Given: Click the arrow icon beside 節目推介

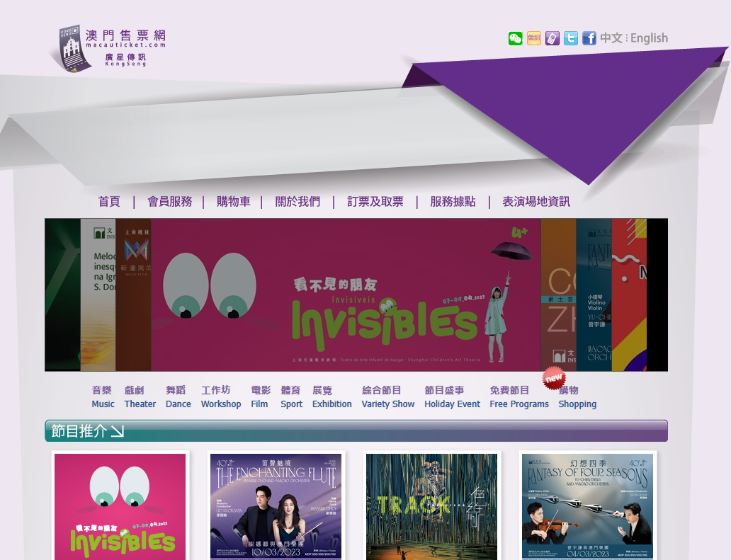Looking at the screenshot, I should pyautogui.click(x=117, y=431).
